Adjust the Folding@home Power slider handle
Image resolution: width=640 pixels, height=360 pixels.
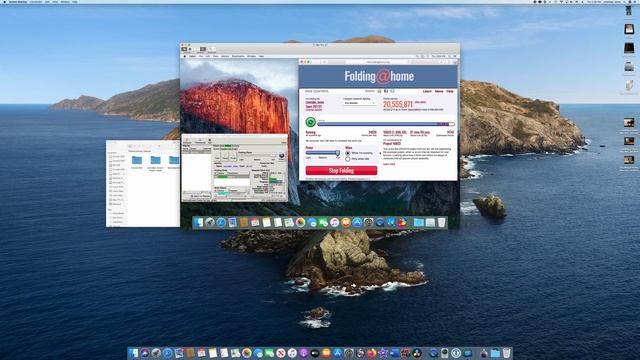coord(338,153)
